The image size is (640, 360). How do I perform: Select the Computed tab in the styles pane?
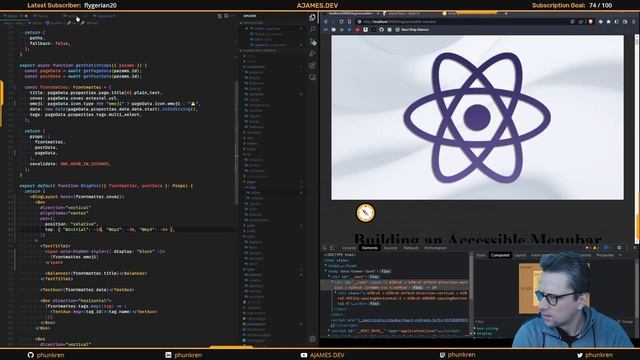[x=500, y=255]
